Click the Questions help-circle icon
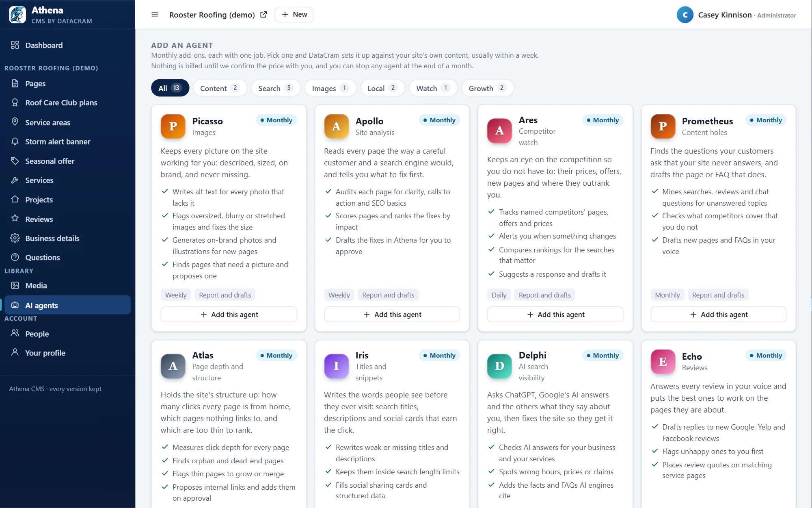812x508 pixels. (15, 257)
